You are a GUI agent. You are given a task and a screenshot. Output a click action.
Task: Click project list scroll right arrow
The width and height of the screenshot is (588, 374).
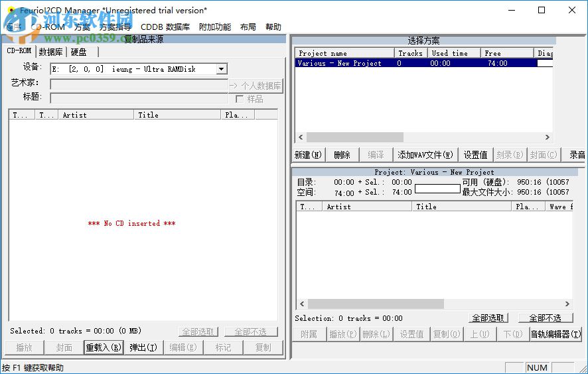[548, 137]
